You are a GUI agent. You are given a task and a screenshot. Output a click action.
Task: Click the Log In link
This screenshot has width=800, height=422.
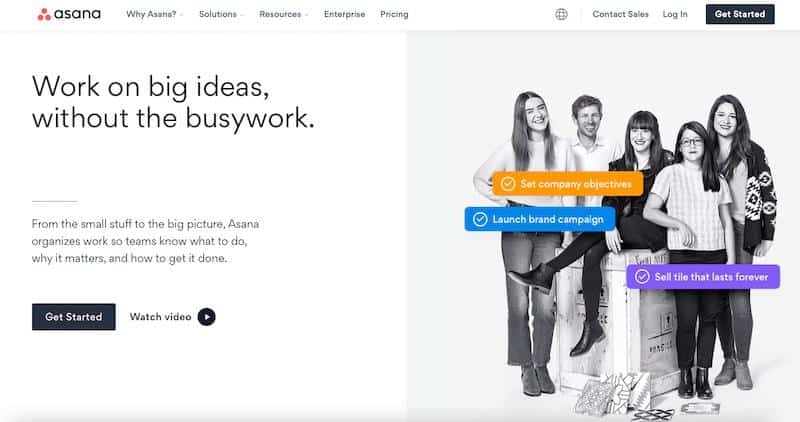[675, 14]
